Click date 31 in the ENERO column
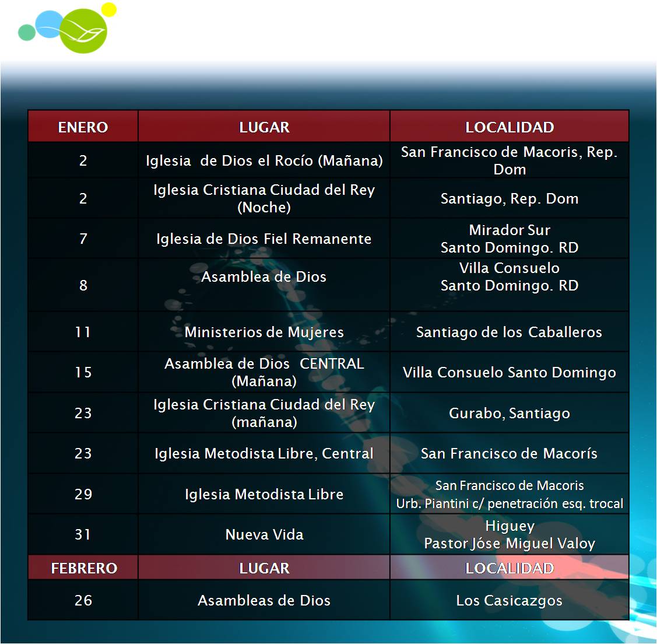The width and height of the screenshot is (657, 644). click(83, 535)
